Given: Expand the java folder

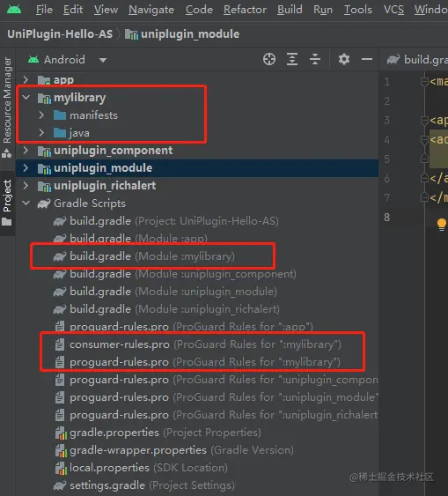Looking at the screenshot, I should 41,133.
